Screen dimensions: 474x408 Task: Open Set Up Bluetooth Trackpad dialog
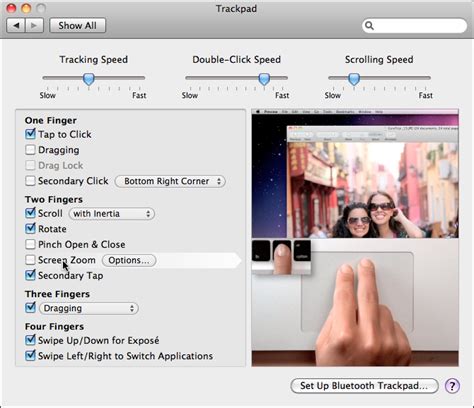point(364,386)
